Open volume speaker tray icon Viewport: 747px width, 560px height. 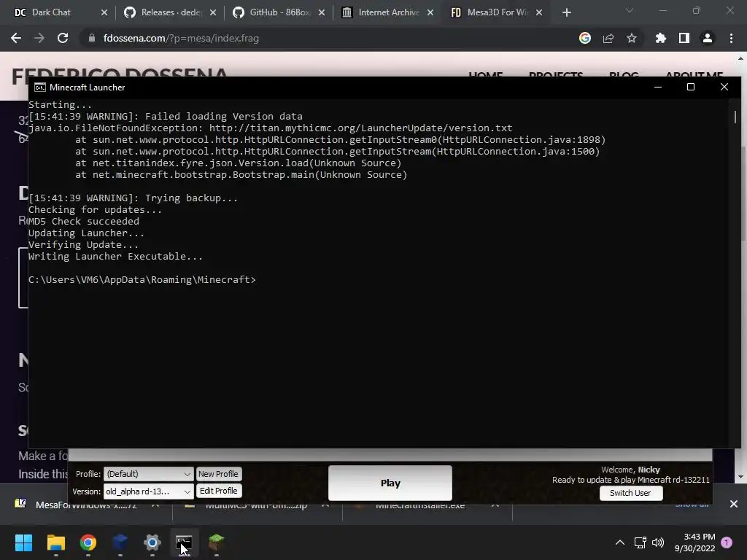[658, 542]
